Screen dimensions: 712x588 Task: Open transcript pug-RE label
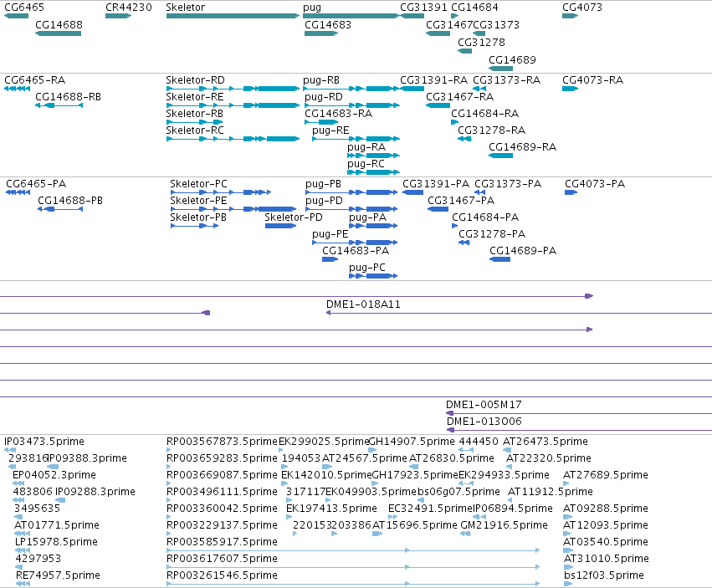[330, 130]
